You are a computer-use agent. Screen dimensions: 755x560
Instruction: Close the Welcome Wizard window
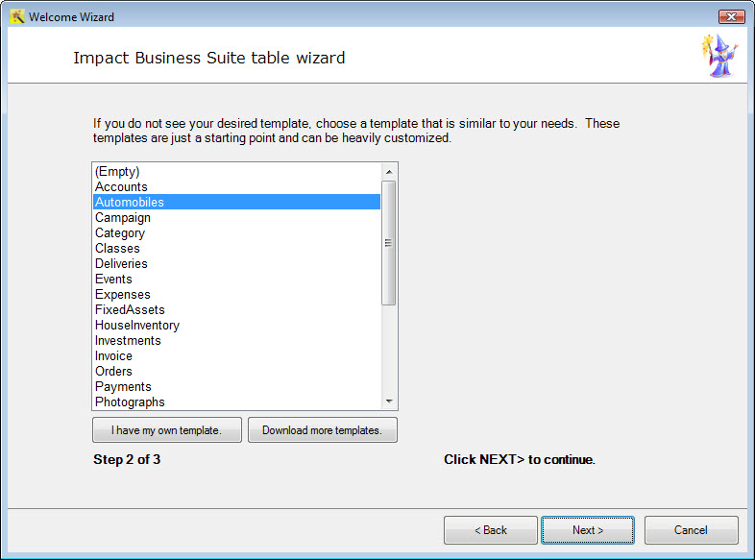pos(731,17)
